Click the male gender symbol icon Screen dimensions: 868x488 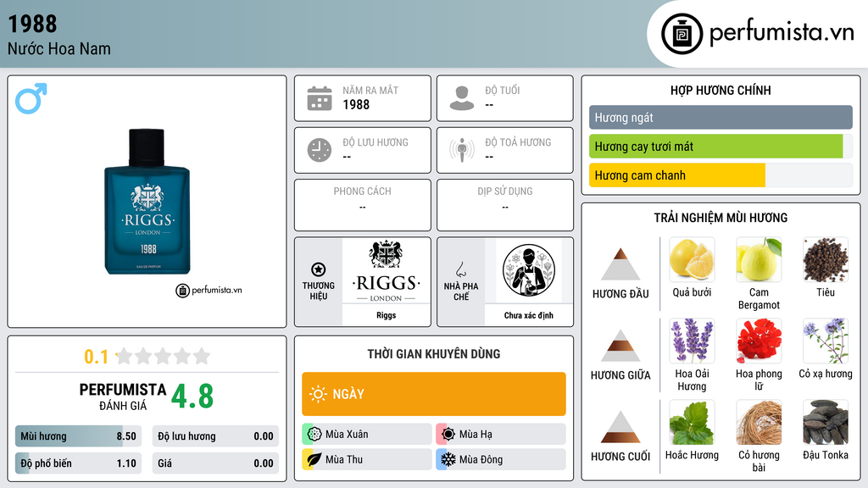(x=31, y=98)
